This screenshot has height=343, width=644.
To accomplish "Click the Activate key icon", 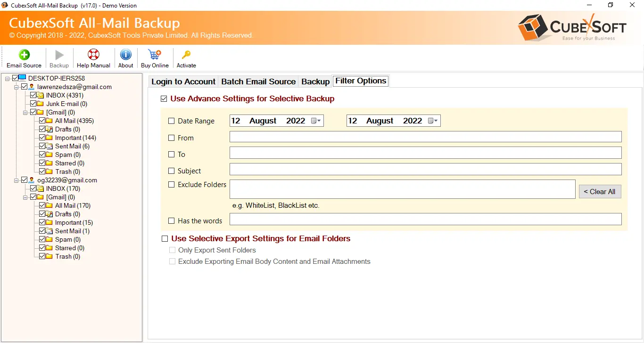I will (x=186, y=55).
